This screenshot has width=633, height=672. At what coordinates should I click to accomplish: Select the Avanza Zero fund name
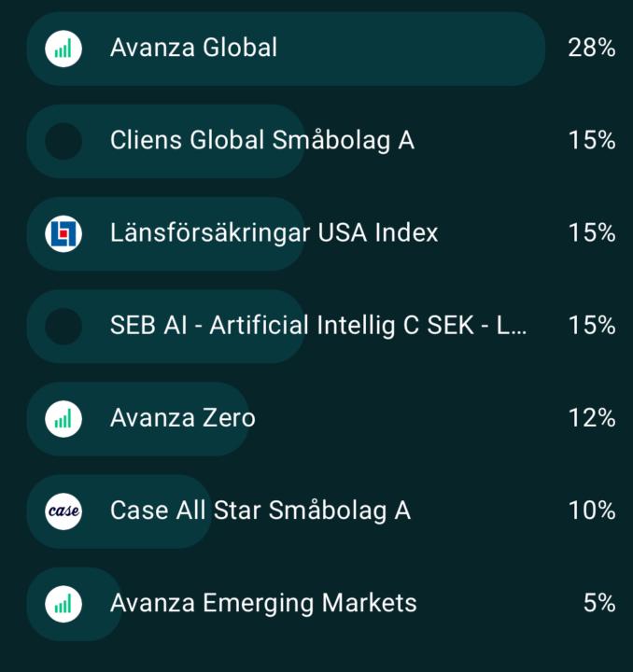pos(182,418)
